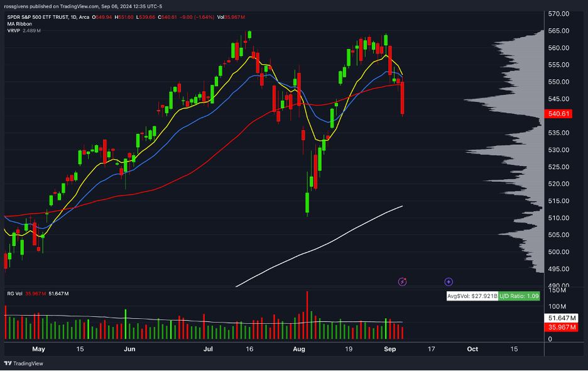
Task: Click the 495.00 price axis label
Action: click(x=558, y=269)
